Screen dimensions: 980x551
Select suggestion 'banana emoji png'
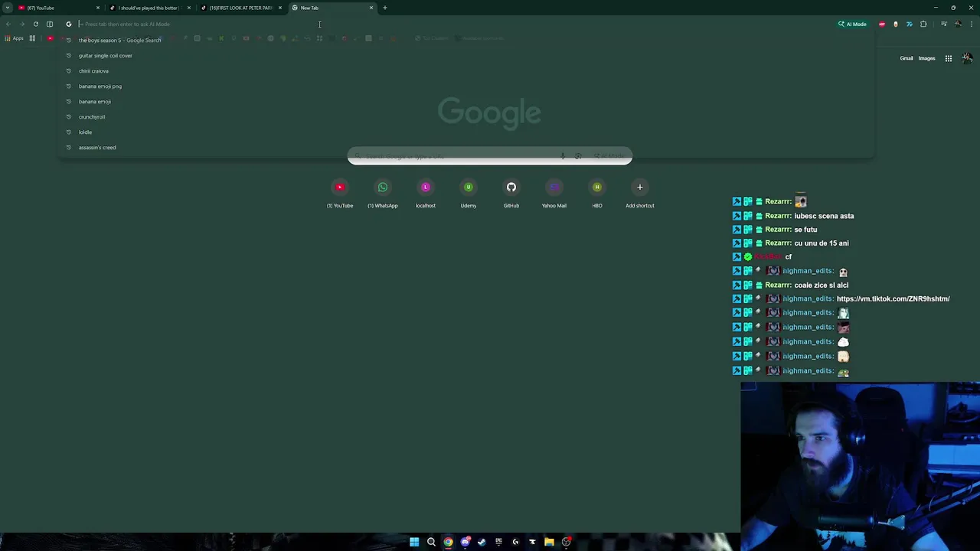[x=466, y=86]
